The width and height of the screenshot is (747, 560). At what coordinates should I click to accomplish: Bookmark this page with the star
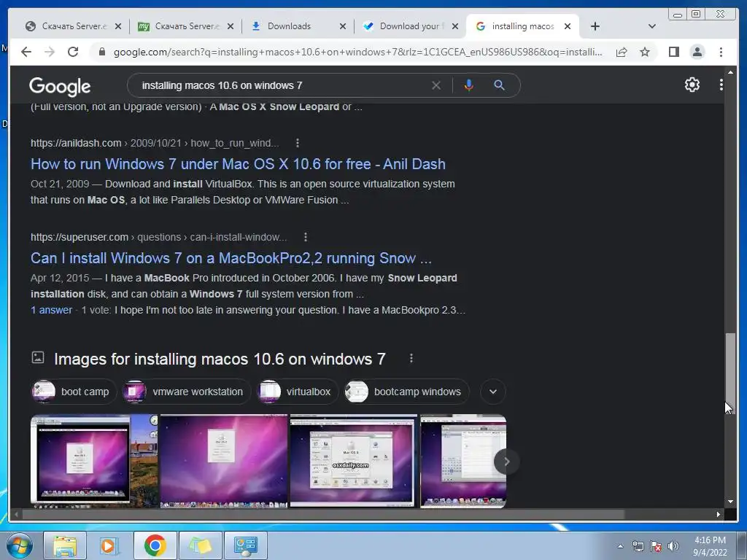[x=645, y=52]
